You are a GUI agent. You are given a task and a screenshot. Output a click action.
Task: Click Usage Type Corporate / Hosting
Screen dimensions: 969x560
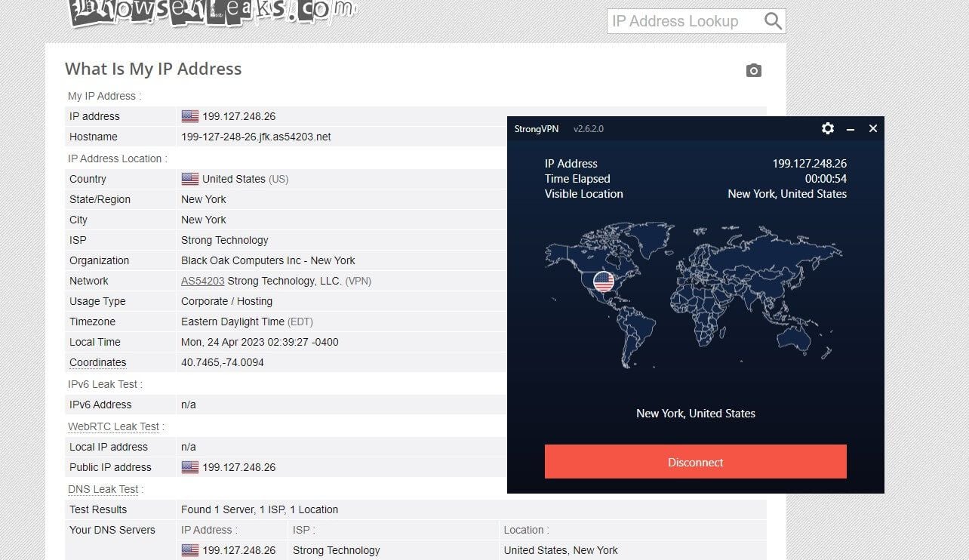[x=227, y=301]
